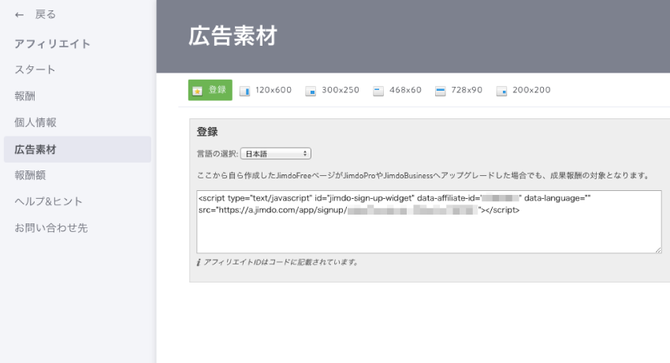
Task: Click the 728x90 leaderboard icon
Action: 440,91
